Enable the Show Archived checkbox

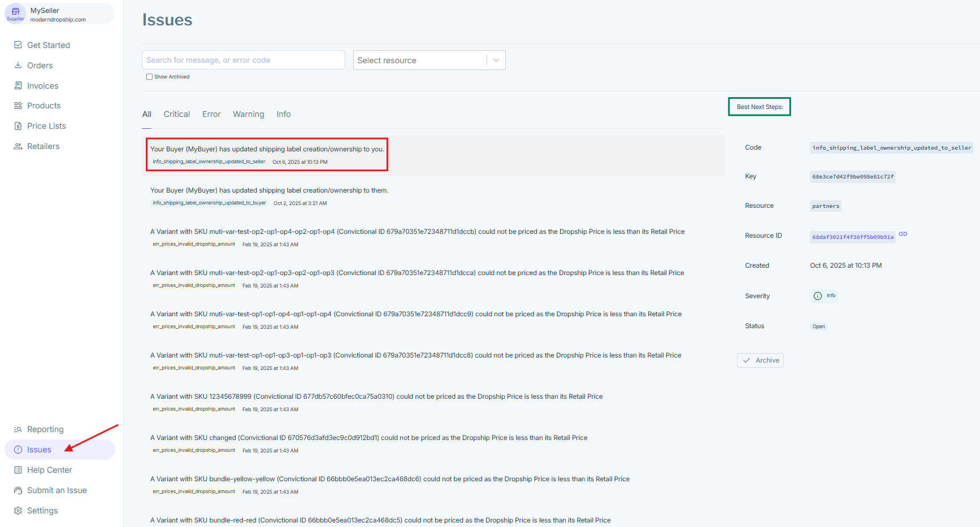pyautogui.click(x=149, y=77)
